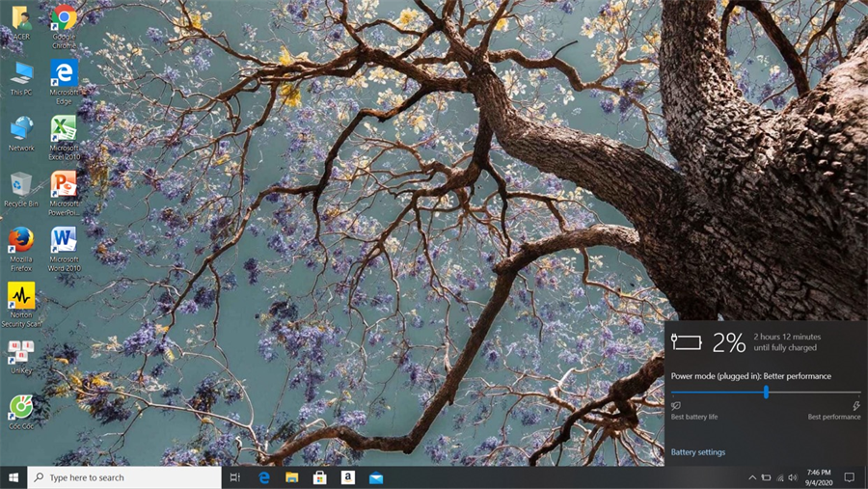868x489 pixels.
Task: Click the 2% battery percentage text
Action: click(x=729, y=342)
